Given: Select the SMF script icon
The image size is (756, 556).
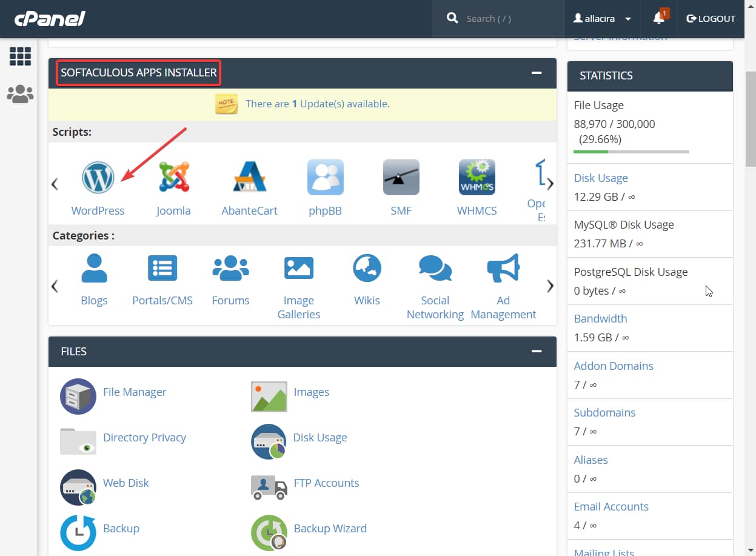Looking at the screenshot, I should tap(401, 177).
